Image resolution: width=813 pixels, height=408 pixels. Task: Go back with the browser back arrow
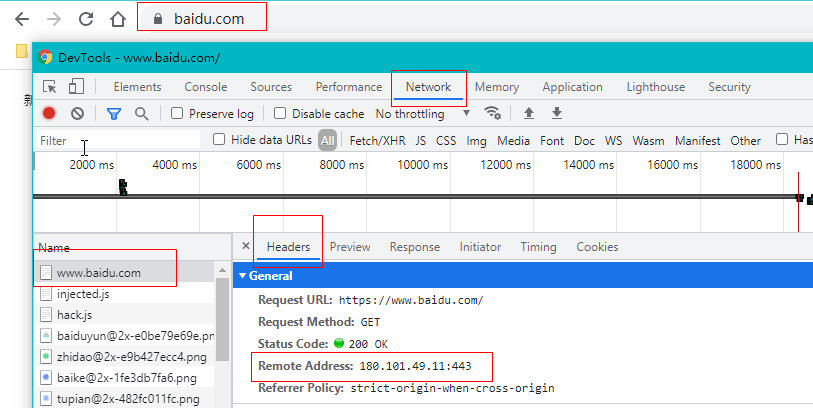tap(22, 19)
